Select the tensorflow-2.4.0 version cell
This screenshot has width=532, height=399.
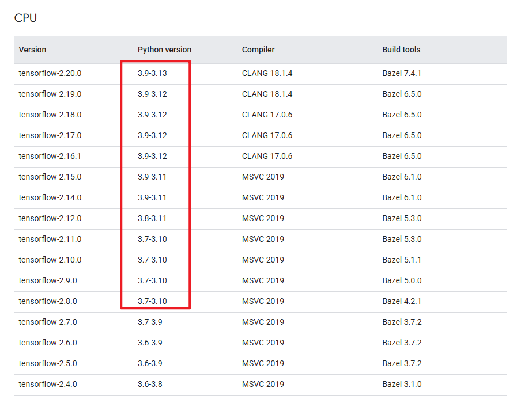pos(48,384)
